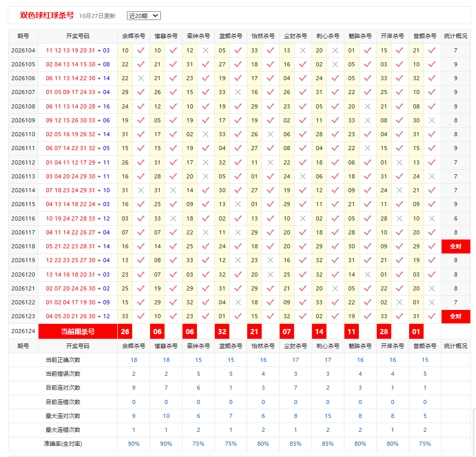Click the red check for 余辉杀号 in row 2026104
Screen dimensions: 476x457
point(141,50)
